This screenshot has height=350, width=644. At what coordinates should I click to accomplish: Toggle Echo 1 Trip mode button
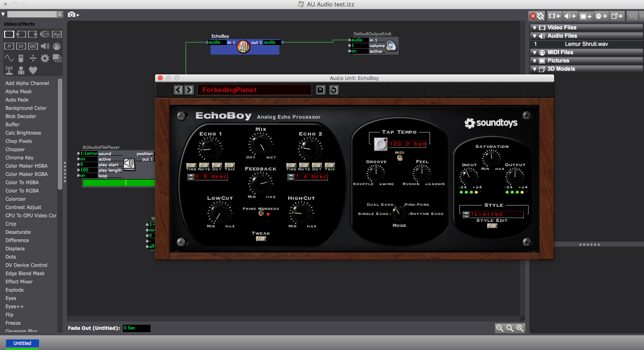[x=230, y=165]
